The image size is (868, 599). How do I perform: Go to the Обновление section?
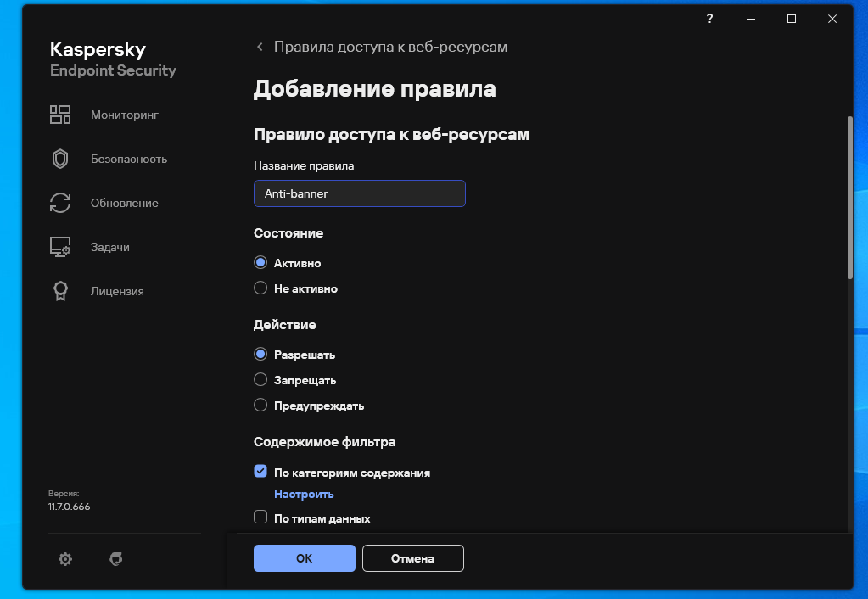pos(125,203)
